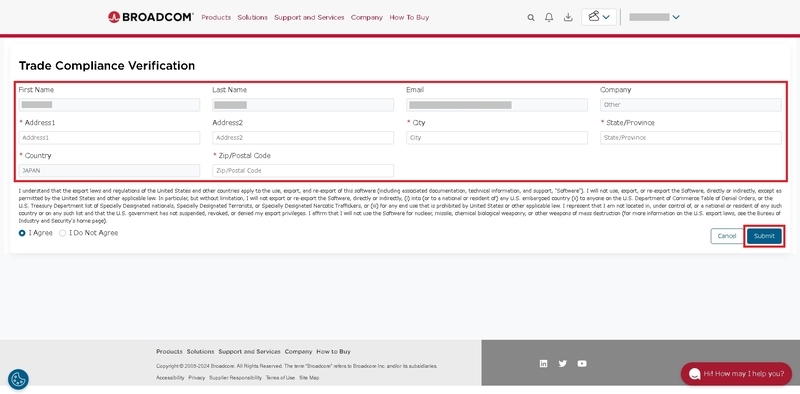800x394 pixels.
Task: Open Broadcom Twitter page icon
Action: pyautogui.click(x=563, y=363)
